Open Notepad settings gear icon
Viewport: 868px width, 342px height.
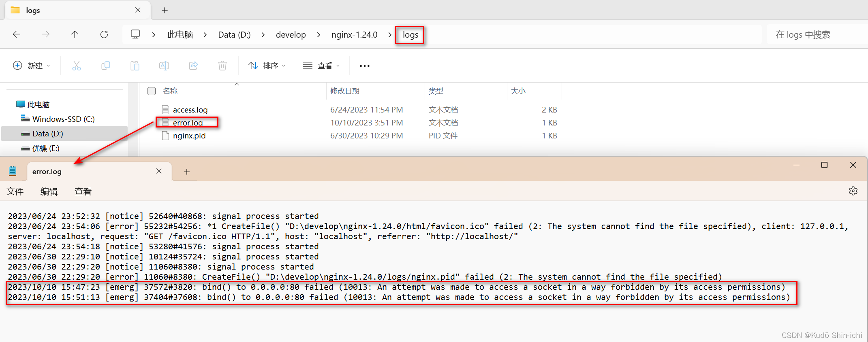[853, 191]
